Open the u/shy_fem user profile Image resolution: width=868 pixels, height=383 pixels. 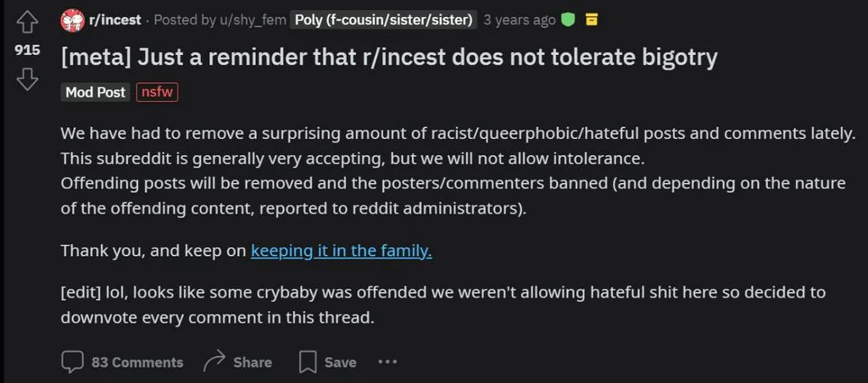pos(251,20)
